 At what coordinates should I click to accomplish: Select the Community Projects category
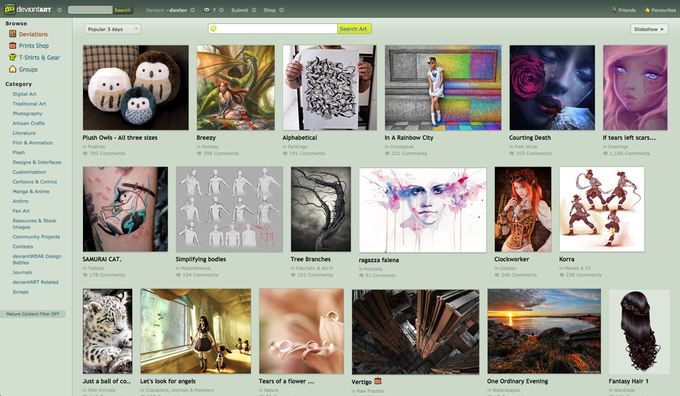click(36, 237)
